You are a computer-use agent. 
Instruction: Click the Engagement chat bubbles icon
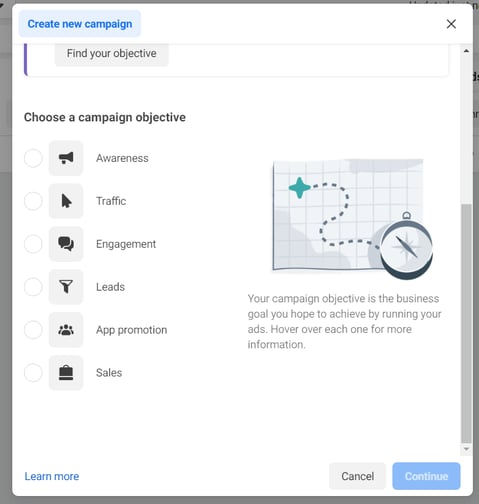(66, 244)
